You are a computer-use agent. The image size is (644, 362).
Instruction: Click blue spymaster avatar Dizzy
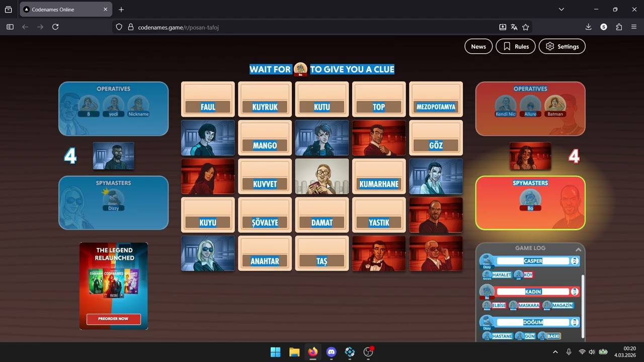[x=113, y=200]
